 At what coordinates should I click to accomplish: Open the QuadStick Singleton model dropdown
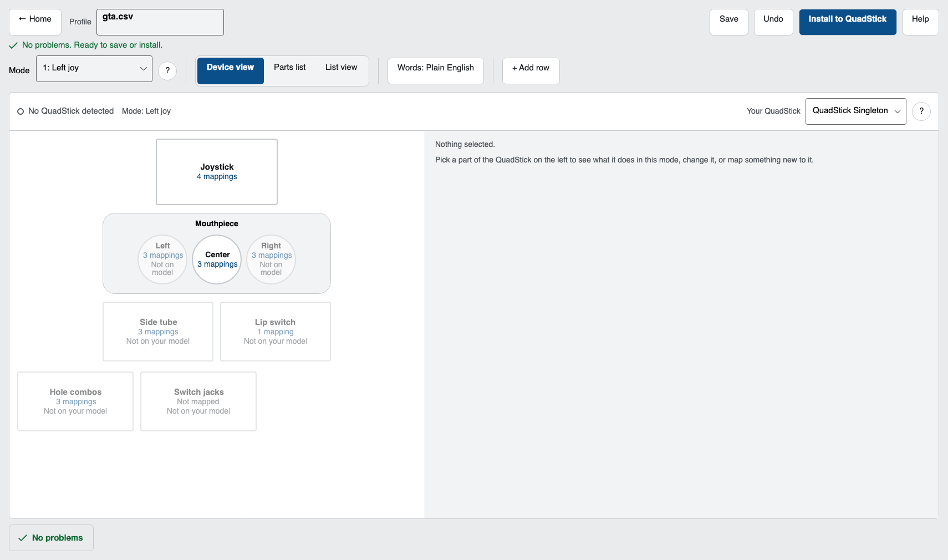[856, 111]
